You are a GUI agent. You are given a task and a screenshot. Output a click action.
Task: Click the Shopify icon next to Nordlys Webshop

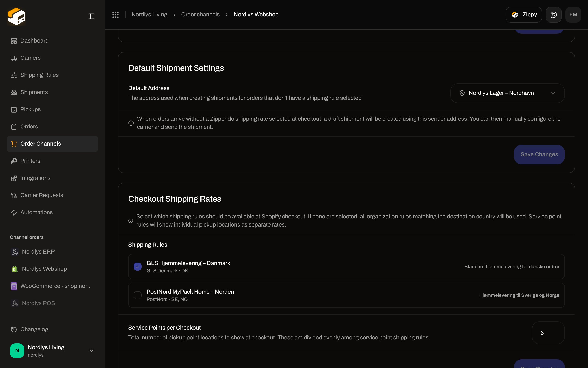(14, 269)
